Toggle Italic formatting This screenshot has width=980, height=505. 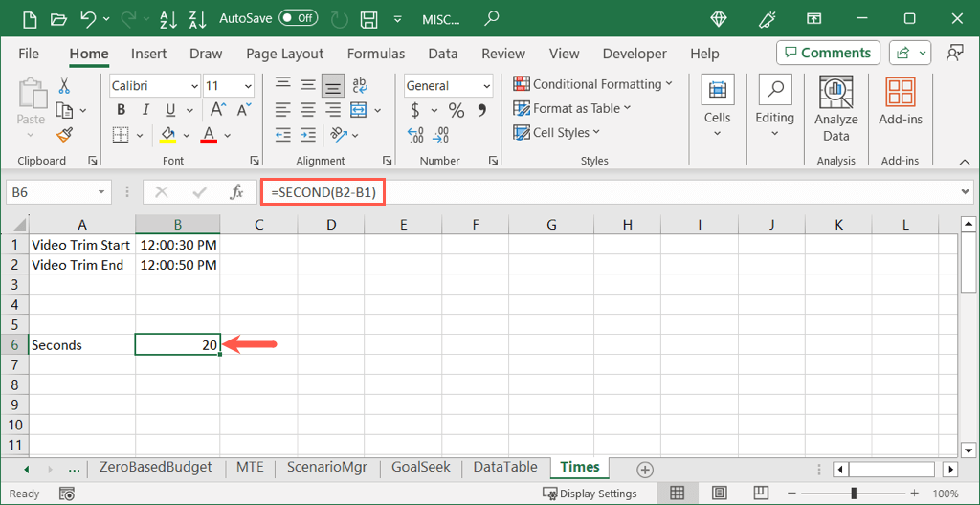pyautogui.click(x=145, y=110)
